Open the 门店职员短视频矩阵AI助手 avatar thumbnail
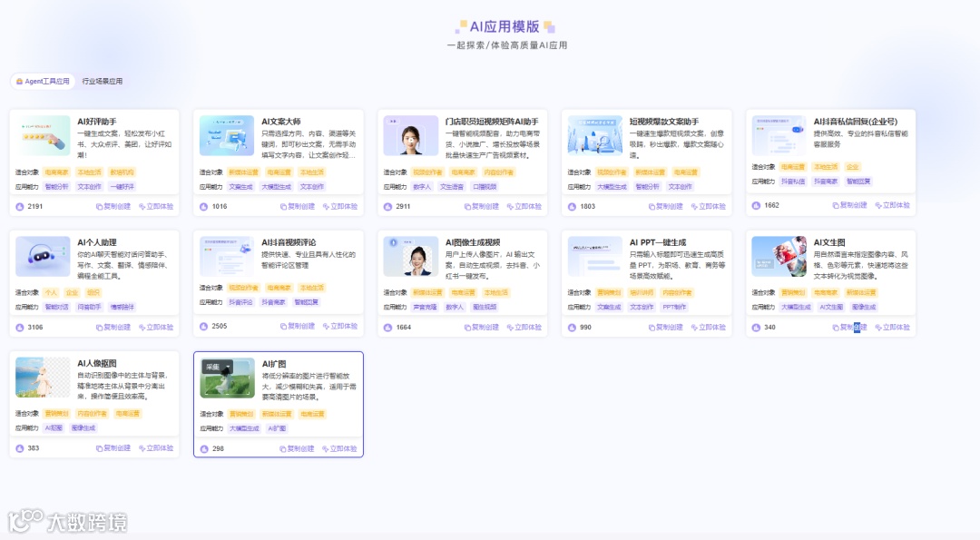 (x=411, y=135)
